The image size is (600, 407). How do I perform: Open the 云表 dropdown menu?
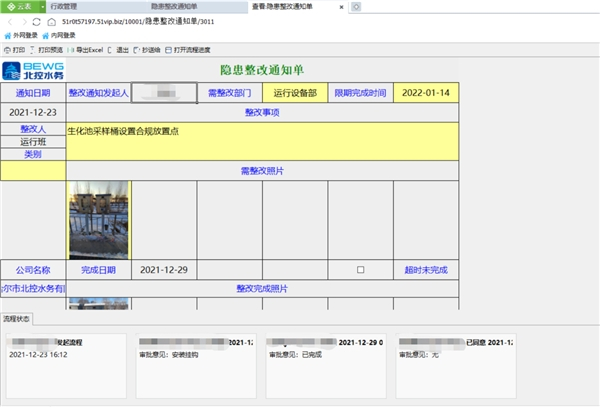point(20,6)
